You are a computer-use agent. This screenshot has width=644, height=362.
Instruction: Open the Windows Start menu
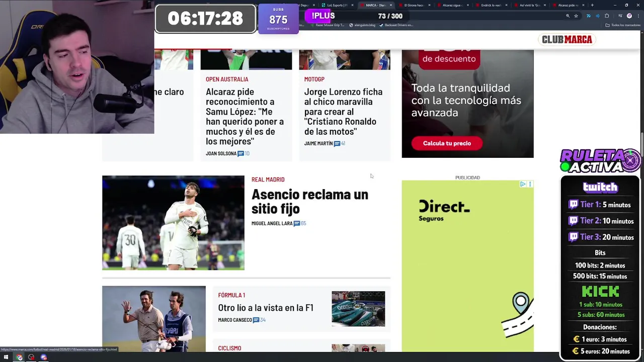[x=6, y=357]
